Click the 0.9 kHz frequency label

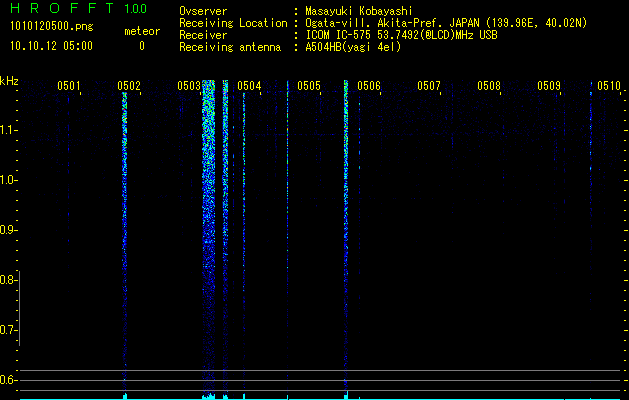tap(7, 230)
